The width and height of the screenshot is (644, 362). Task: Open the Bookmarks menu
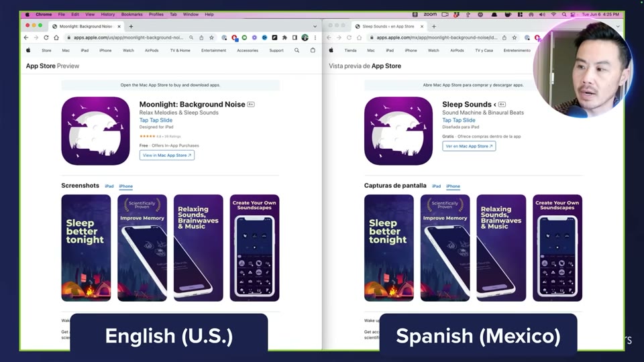coord(132,14)
